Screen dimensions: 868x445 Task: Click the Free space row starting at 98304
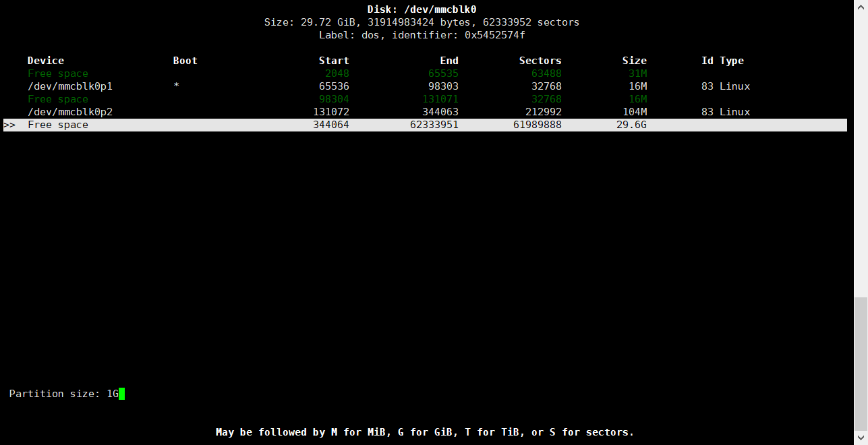[425, 99]
